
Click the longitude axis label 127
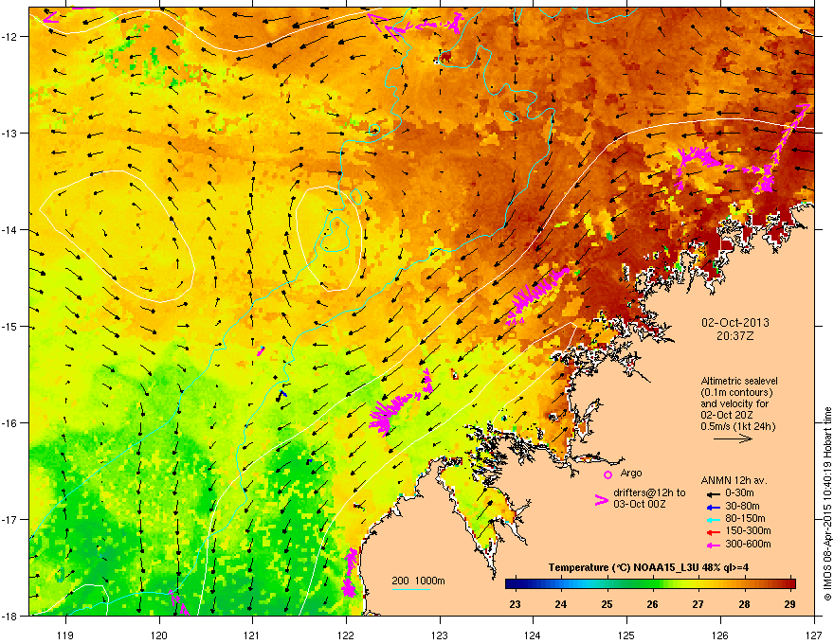(814, 635)
